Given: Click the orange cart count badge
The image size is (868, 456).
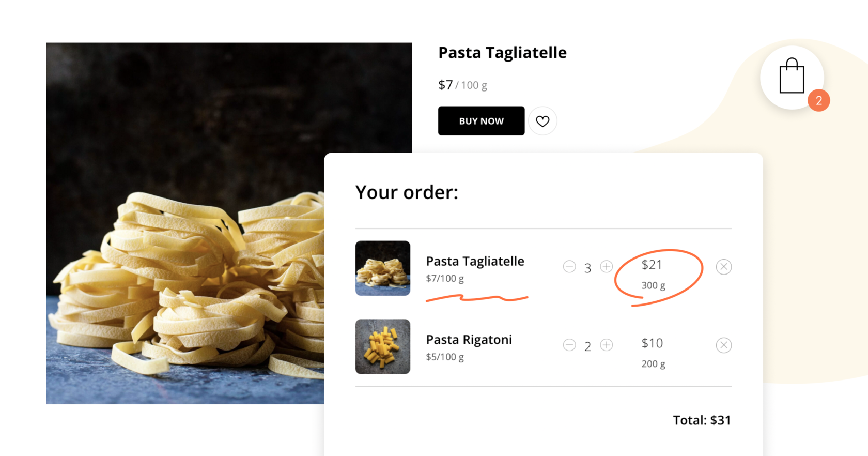Looking at the screenshot, I should pos(818,100).
